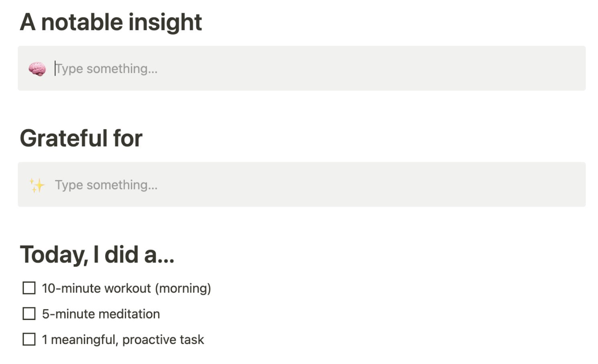The height and width of the screenshot is (364, 598).
Task: Click the "10-minute workout (morning)" label text
Action: (126, 288)
